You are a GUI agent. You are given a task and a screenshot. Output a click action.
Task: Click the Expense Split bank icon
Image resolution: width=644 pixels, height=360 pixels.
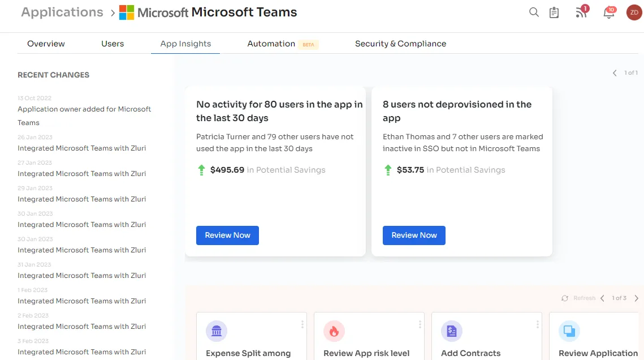217,331
